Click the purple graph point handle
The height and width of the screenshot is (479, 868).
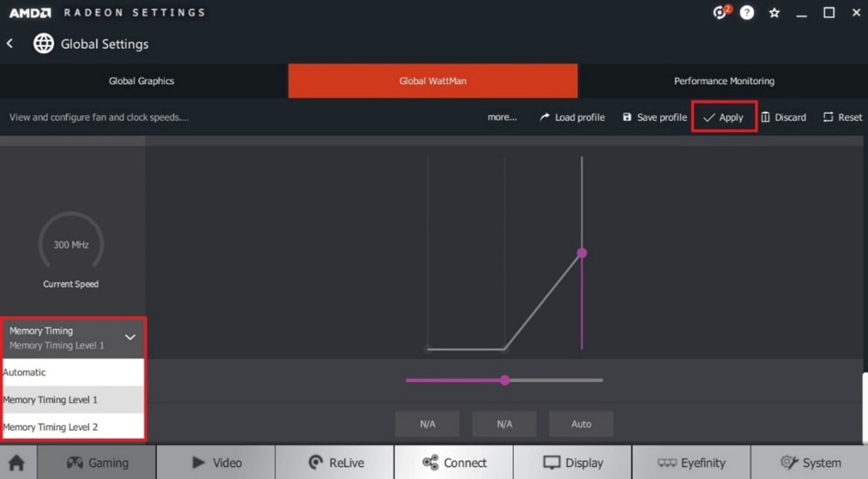pos(582,253)
